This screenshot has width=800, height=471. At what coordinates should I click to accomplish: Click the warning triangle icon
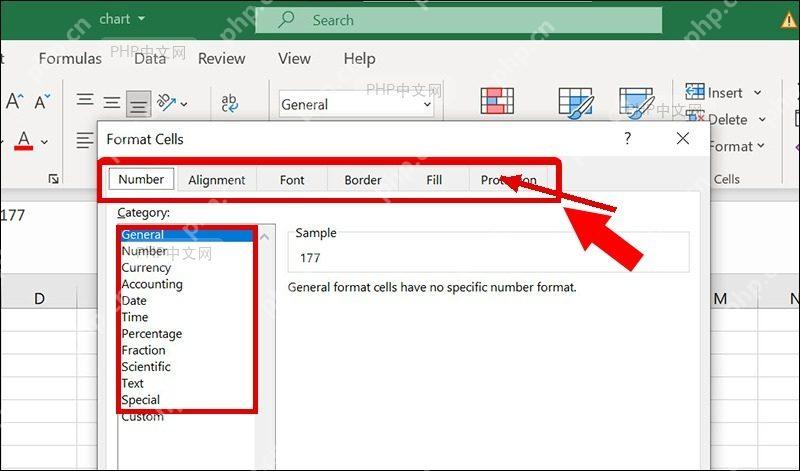click(x=790, y=19)
